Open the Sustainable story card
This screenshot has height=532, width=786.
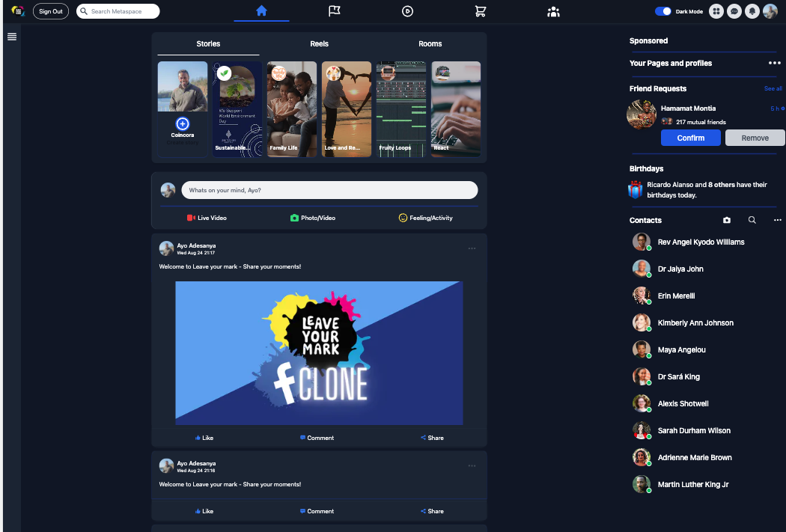[237, 109]
